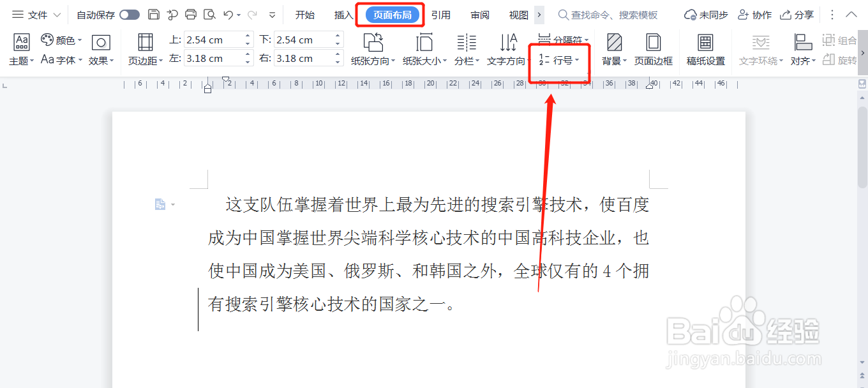Click the top margin 上 input field
This screenshot has height=388, width=868.
coord(213,40)
